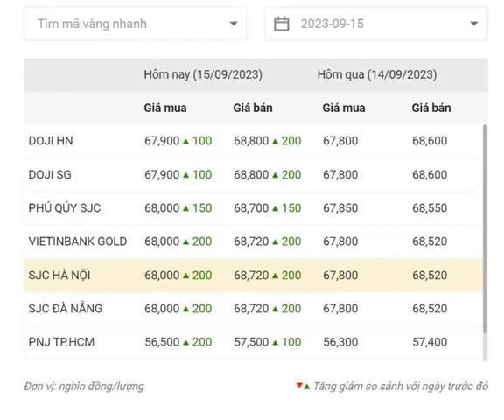Click the calendar icon in date picker
Viewport: 504px width, 420px height.
(281, 24)
